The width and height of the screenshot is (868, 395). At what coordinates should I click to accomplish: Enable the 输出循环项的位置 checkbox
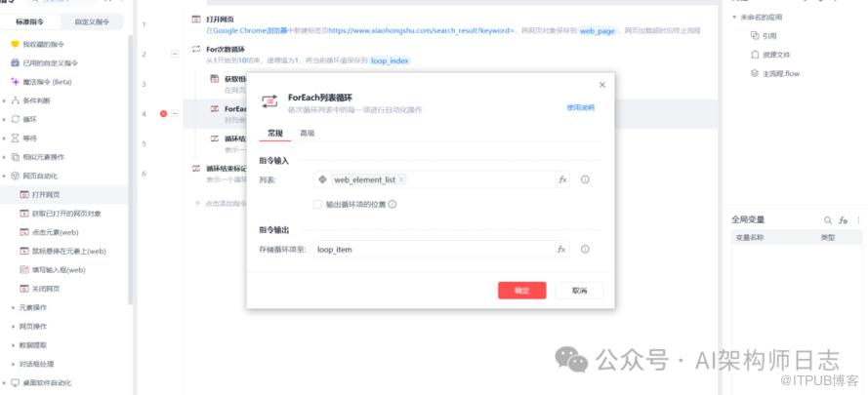(317, 204)
